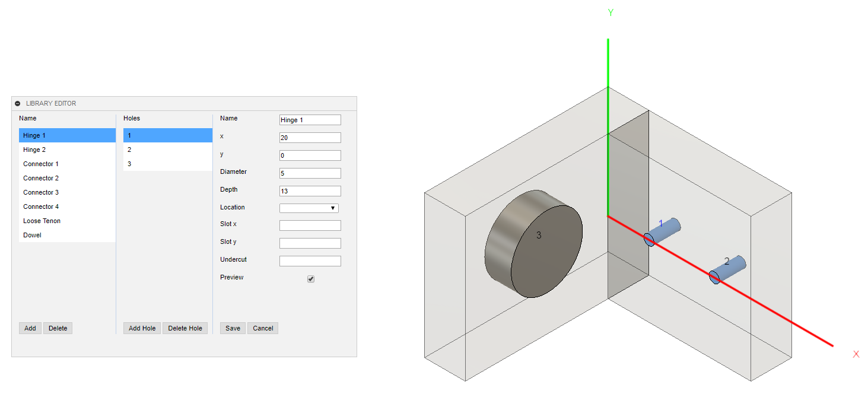Select the small hole cylinder labeled 2
This screenshot has height=394, width=868.
pyautogui.click(x=727, y=269)
